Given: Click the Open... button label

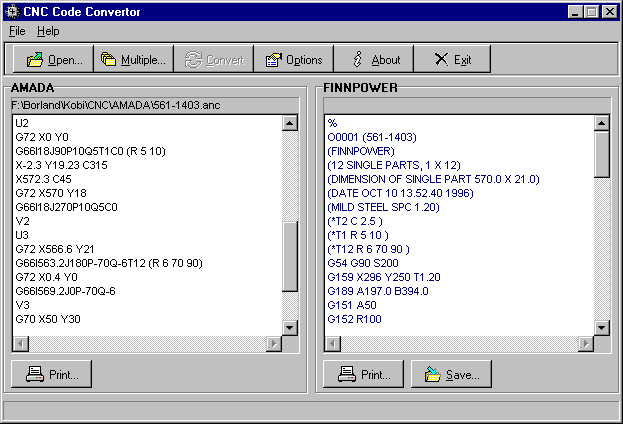Looking at the screenshot, I should (x=65, y=60).
